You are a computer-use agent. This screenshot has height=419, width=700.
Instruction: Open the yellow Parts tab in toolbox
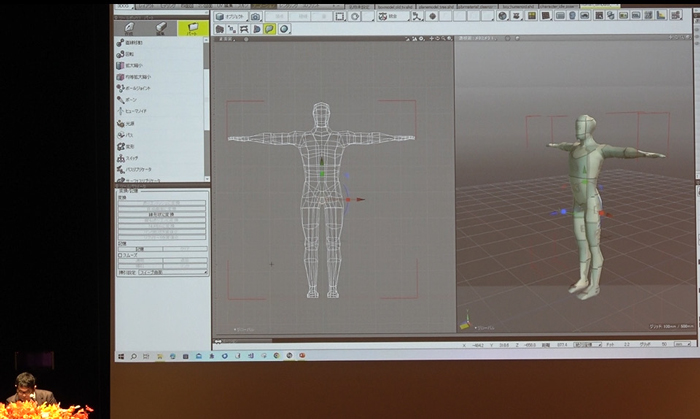[192, 27]
